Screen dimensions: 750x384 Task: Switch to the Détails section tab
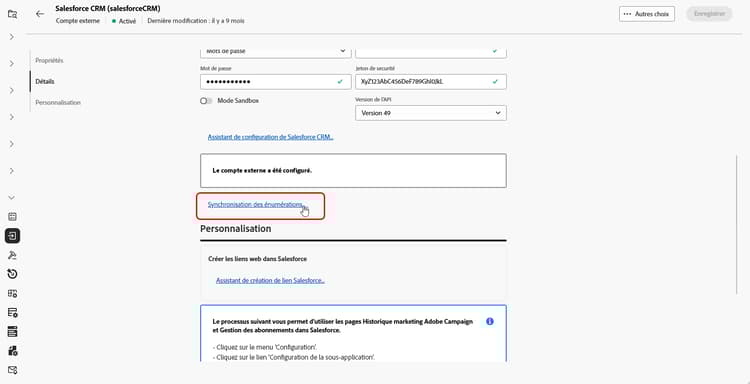point(45,82)
